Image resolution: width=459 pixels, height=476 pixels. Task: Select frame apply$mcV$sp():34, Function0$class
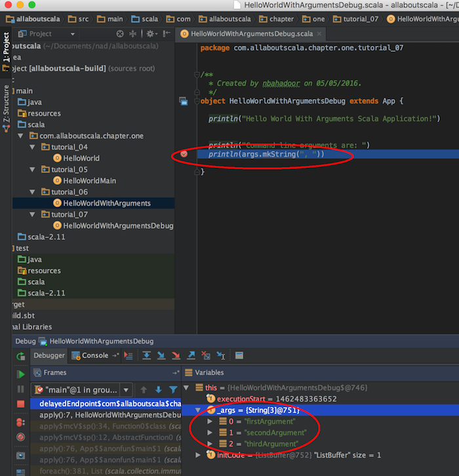click(x=106, y=426)
